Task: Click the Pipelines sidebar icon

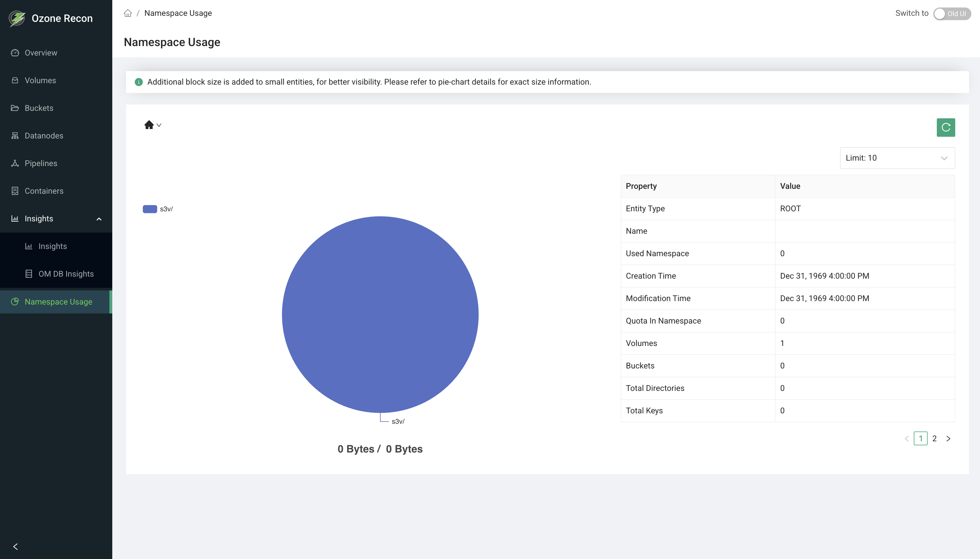Action: click(15, 163)
